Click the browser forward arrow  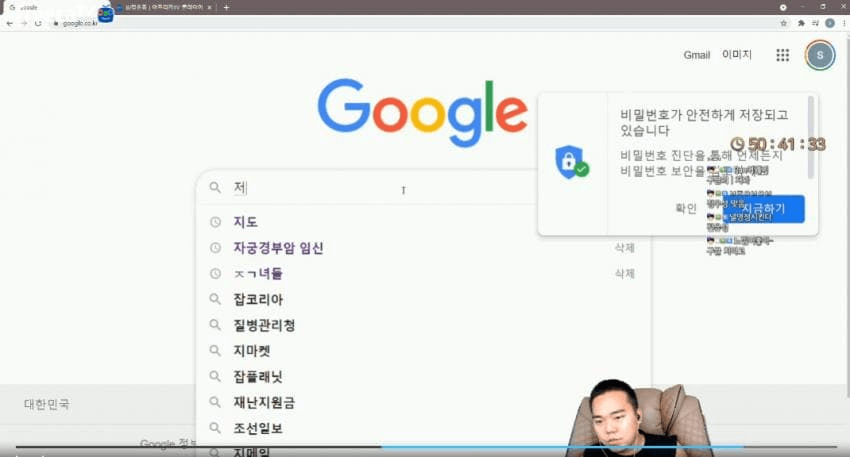coord(24,23)
